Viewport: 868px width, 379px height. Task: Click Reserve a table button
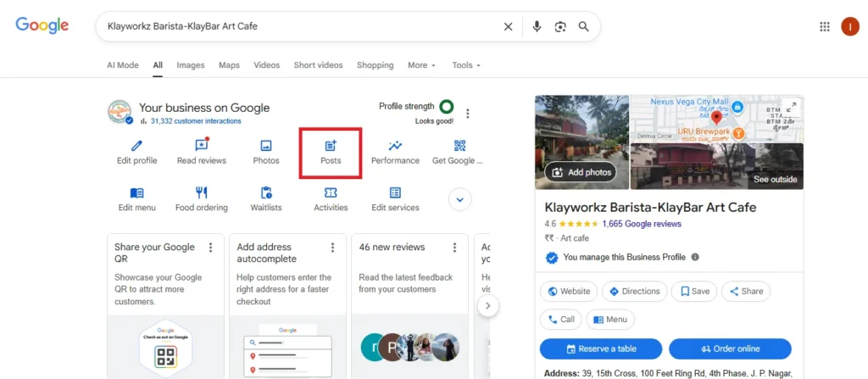coord(601,349)
